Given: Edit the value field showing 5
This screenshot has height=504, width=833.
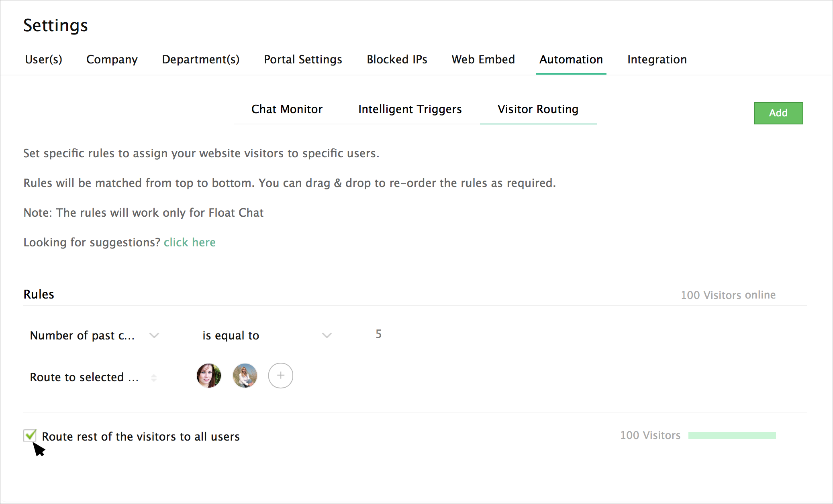Looking at the screenshot, I should 379,334.
